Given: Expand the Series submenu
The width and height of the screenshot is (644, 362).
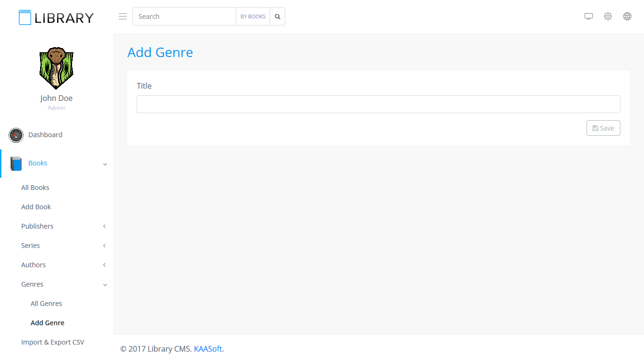Looking at the screenshot, I should [104, 246].
